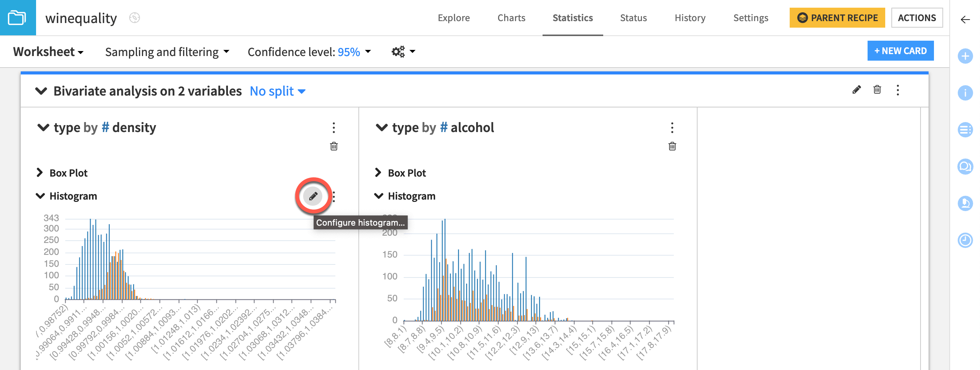Open the Details panel via the info icon

point(965,93)
